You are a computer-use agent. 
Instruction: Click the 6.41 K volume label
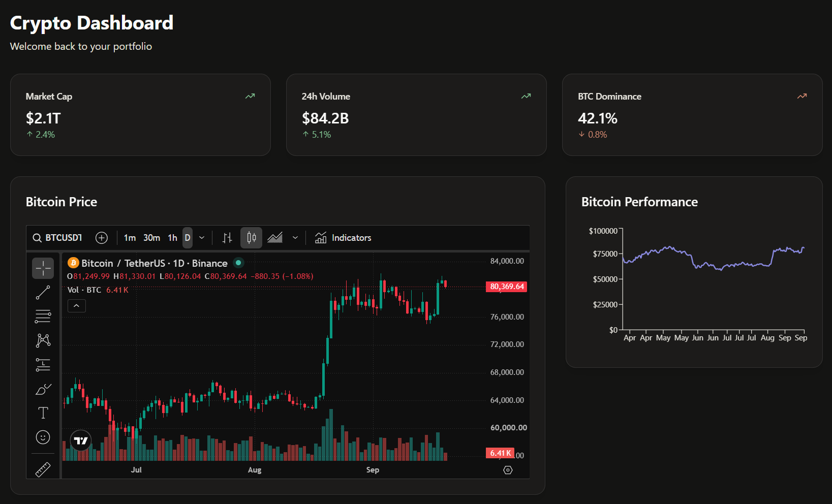coord(500,453)
